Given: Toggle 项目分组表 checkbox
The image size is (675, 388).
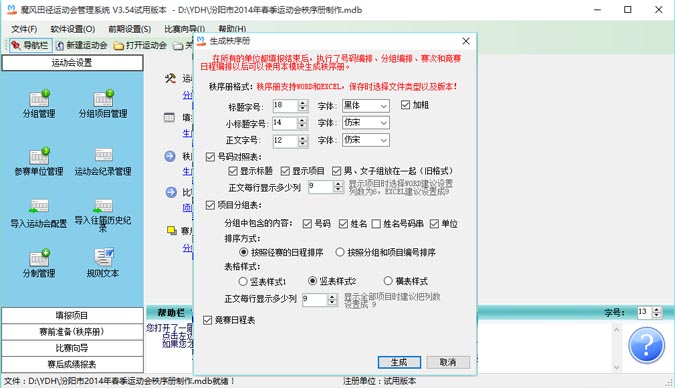Looking at the screenshot, I should click(x=234, y=205).
